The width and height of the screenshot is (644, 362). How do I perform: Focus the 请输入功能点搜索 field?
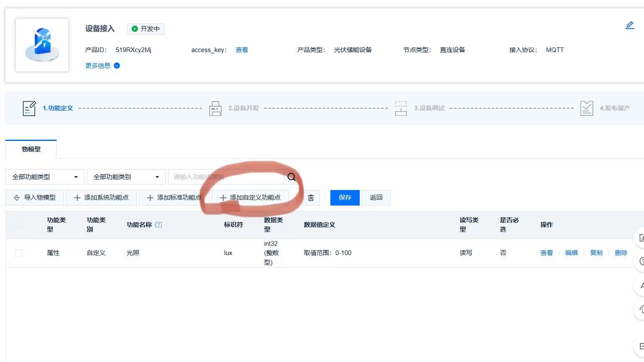pyautogui.click(x=226, y=177)
